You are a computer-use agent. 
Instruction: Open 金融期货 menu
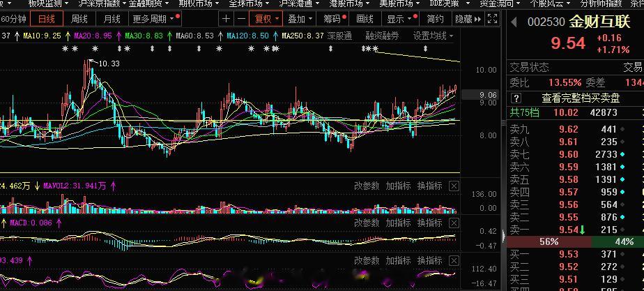click(148, 3)
